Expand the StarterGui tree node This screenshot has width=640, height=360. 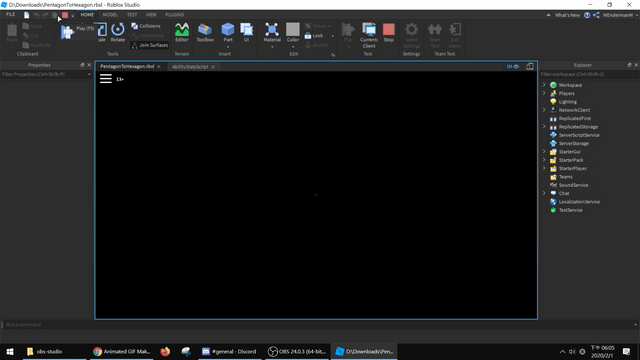pos(544,151)
